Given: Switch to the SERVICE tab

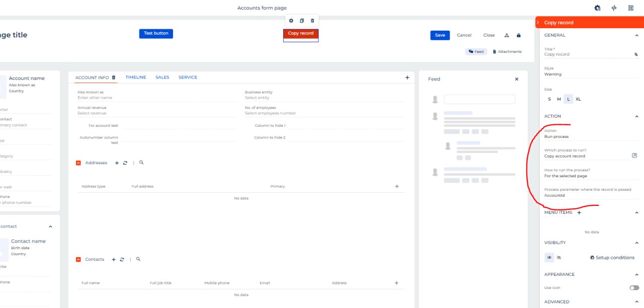Looking at the screenshot, I should pos(188,78).
